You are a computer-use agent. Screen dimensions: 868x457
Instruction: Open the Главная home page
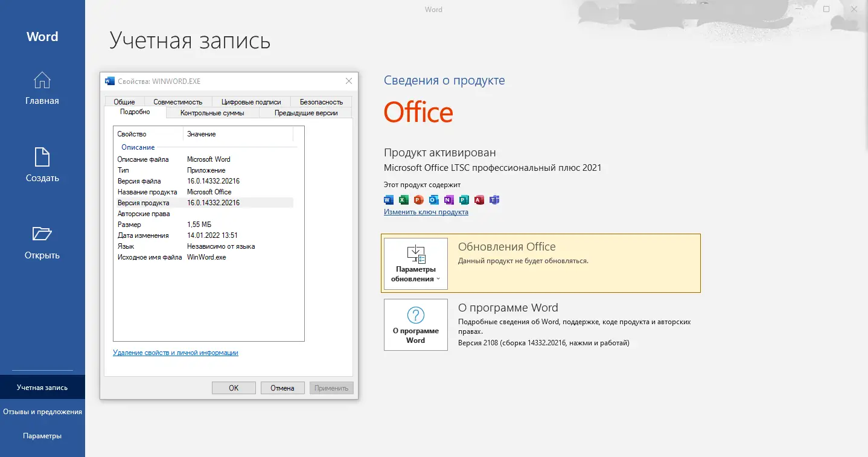coord(42,88)
